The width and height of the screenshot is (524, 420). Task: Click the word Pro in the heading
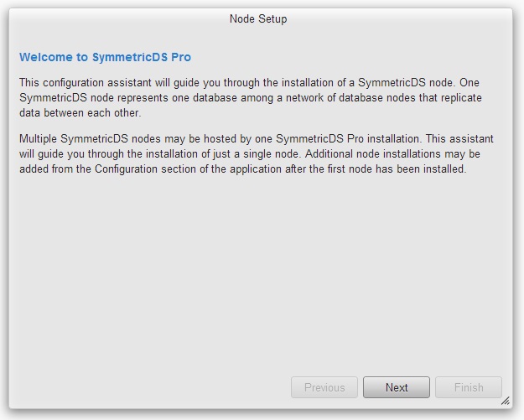[181, 57]
